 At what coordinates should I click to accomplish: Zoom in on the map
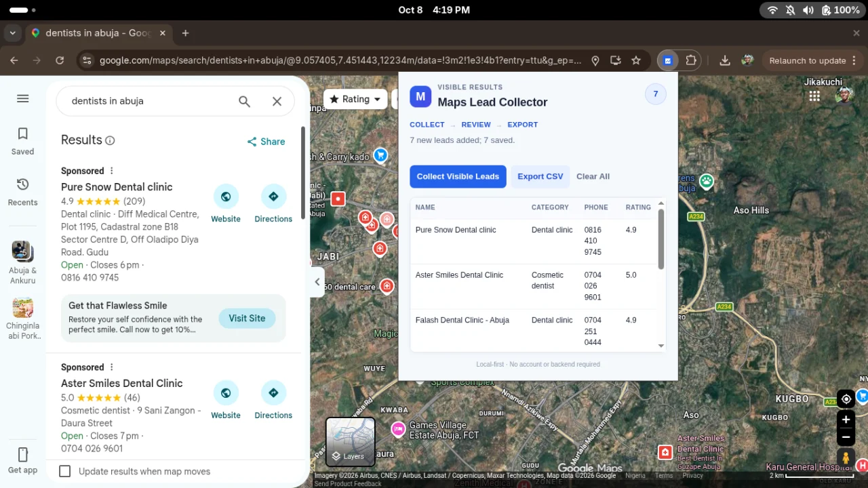[x=846, y=420]
